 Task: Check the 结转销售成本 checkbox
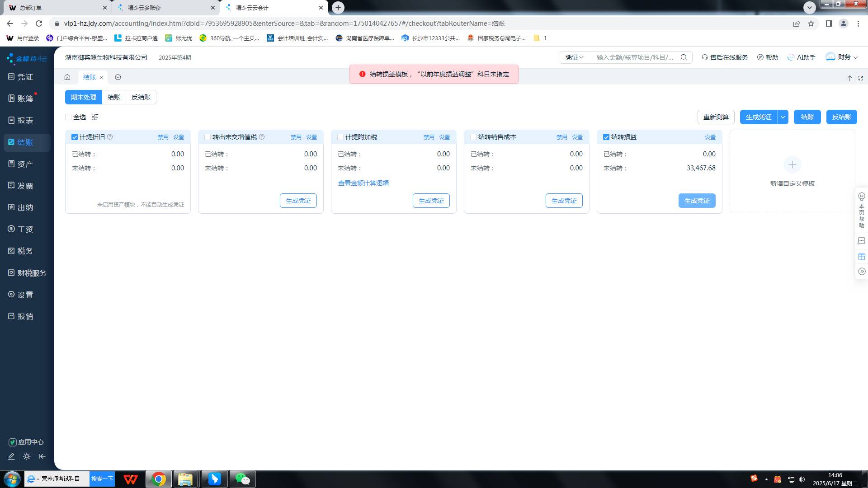pos(473,137)
